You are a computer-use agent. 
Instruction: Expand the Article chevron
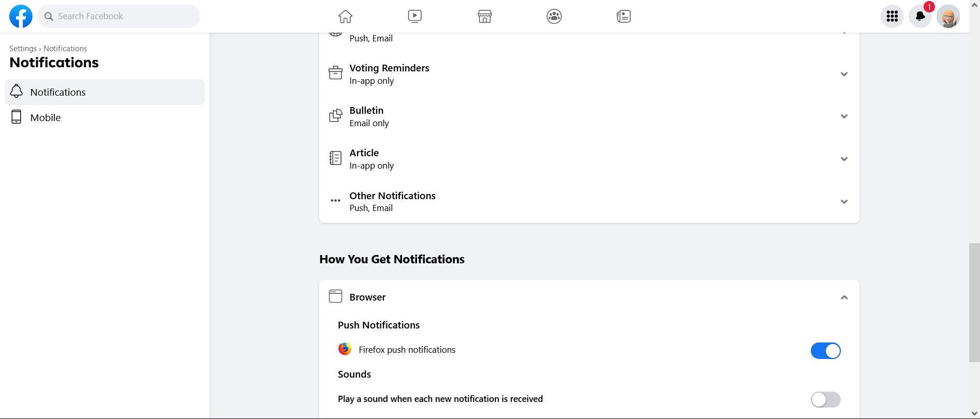(844, 159)
